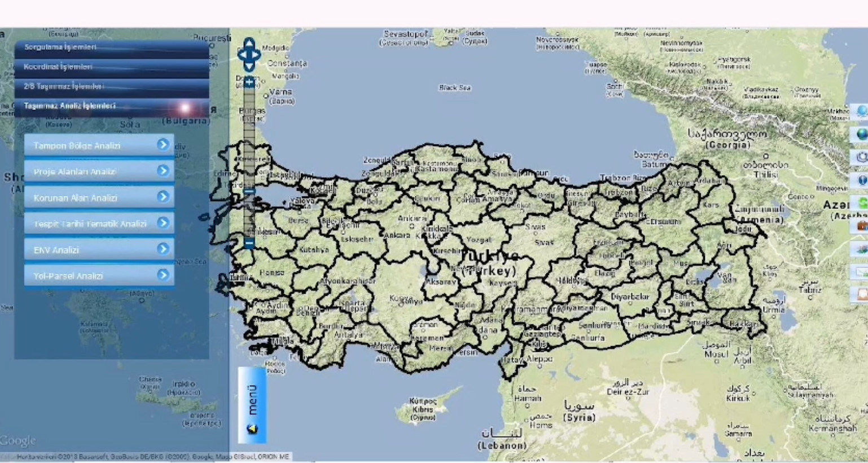This screenshot has height=463, width=868.
Task: Click the zoom bar track above the handle
Action: tap(249, 138)
